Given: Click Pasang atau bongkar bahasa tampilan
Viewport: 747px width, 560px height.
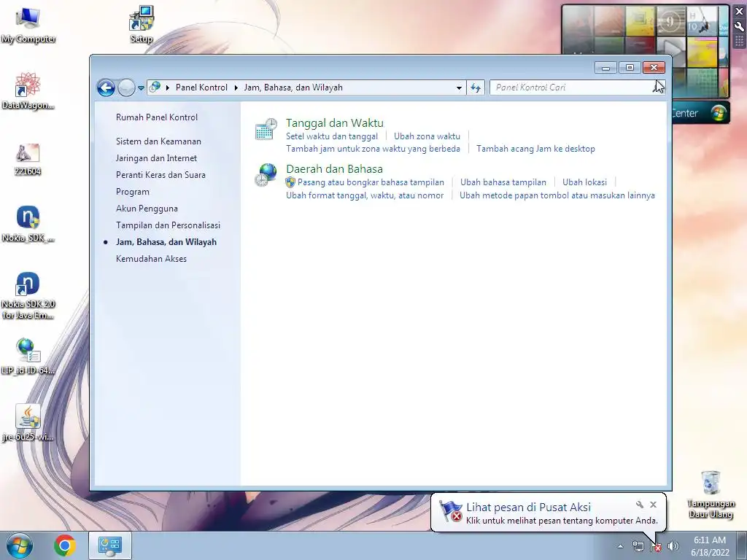Looking at the screenshot, I should 371,182.
